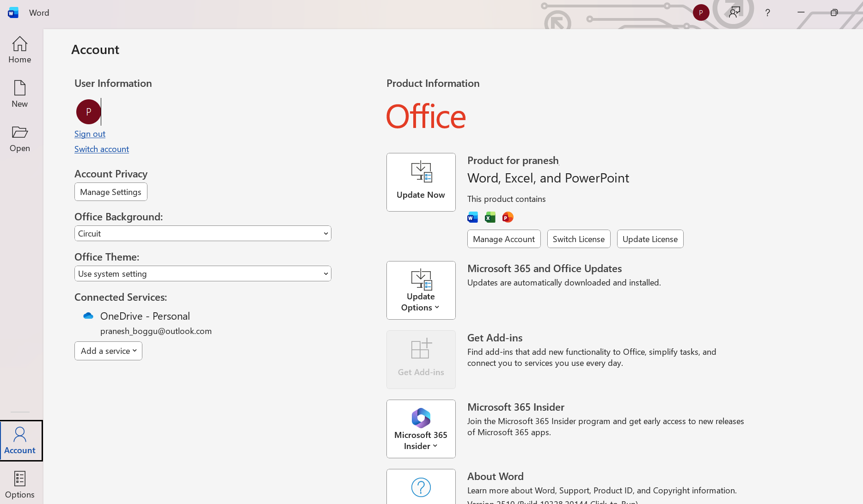Restore down the Word window
The height and width of the screenshot is (504, 863).
834,12
